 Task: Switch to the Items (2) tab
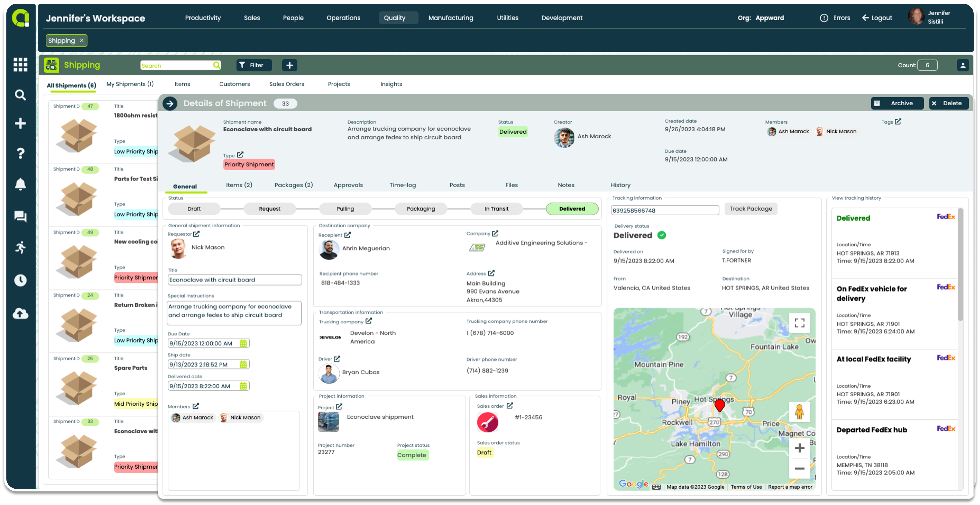239,185
